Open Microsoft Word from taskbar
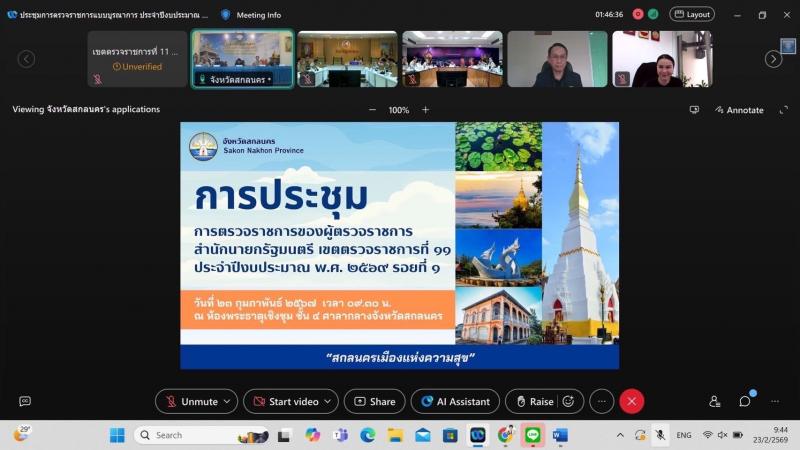The width and height of the screenshot is (800, 450). coord(560,435)
